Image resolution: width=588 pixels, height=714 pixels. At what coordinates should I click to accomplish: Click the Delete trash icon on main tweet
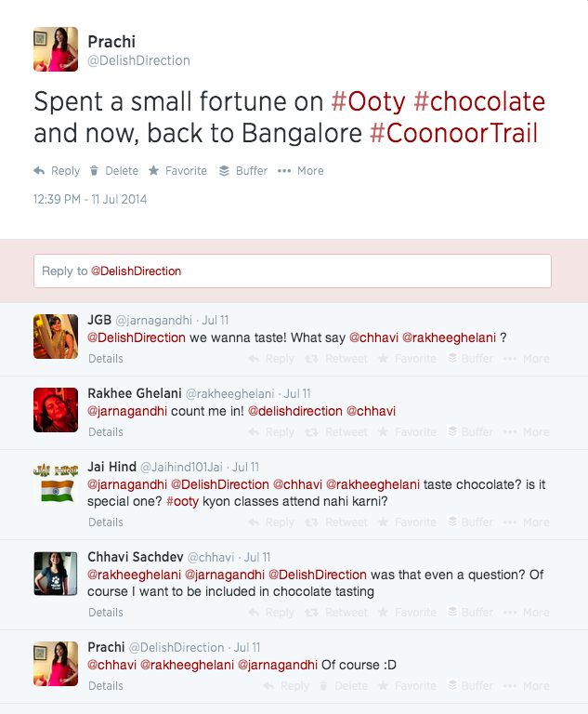(x=95, y=171)
